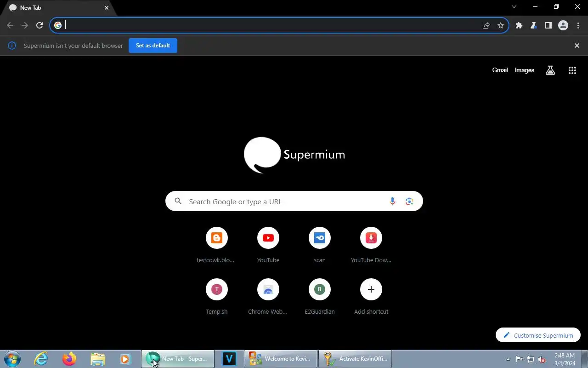588x368 pixels.
Task: Open the YouTube shortcut
Action: pos(268,244)
